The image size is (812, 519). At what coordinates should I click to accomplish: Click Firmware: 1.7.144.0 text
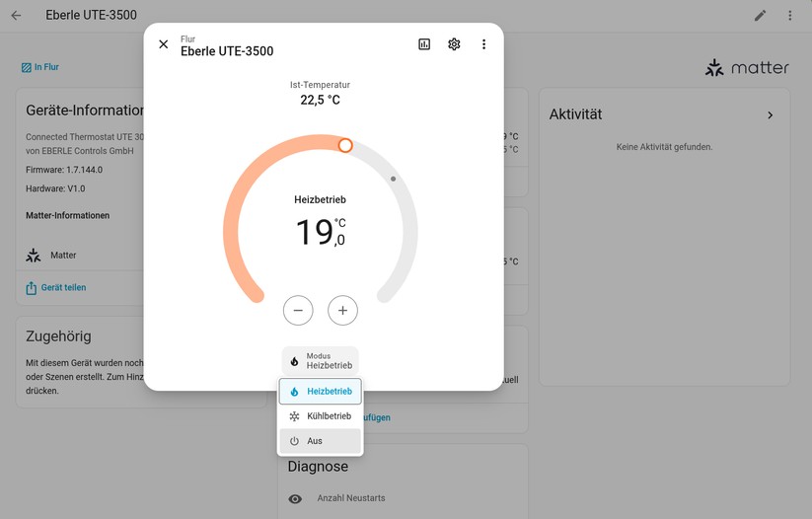(x=64, y=170)
